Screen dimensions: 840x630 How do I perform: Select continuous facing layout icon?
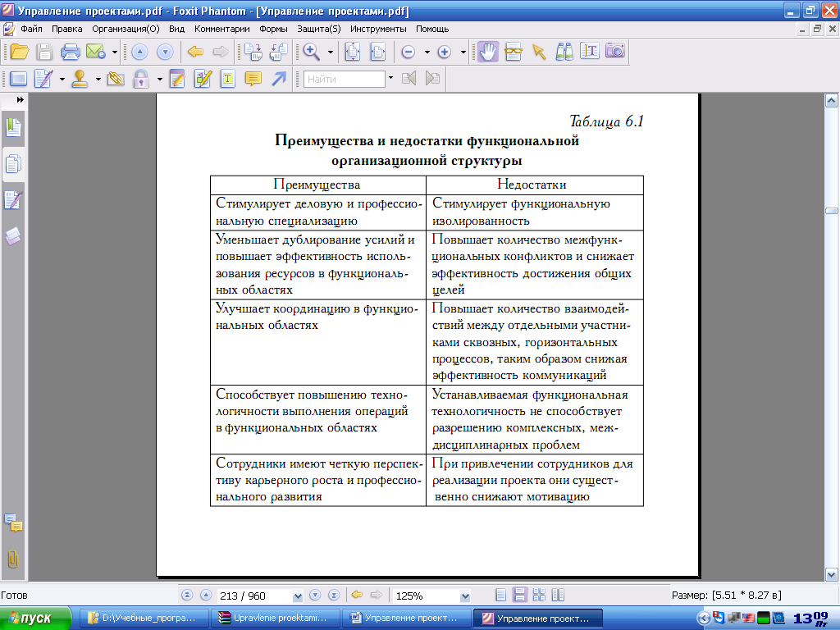[x=558, y=596]
